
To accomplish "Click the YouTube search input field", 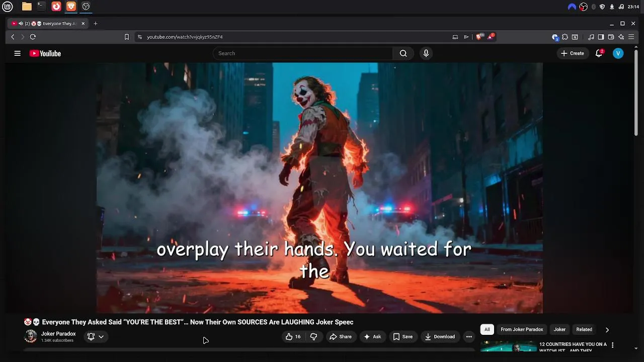I will (303, 53).
